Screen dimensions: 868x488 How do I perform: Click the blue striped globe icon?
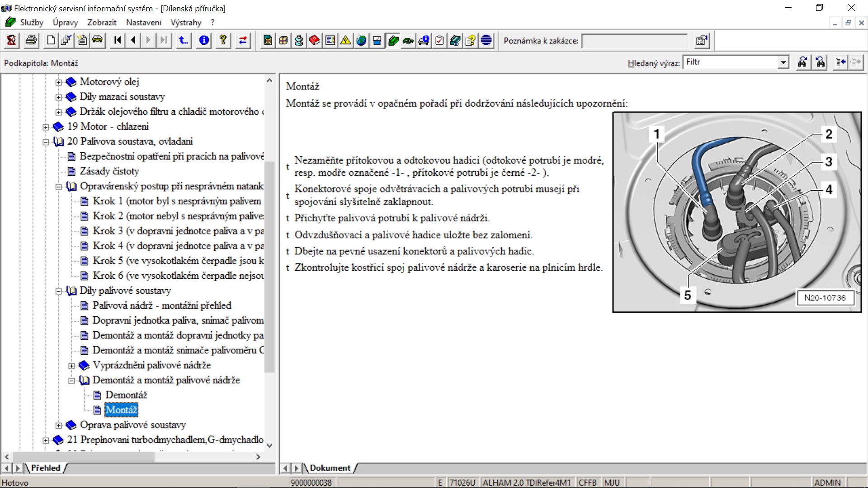click(x=486, y=41)
